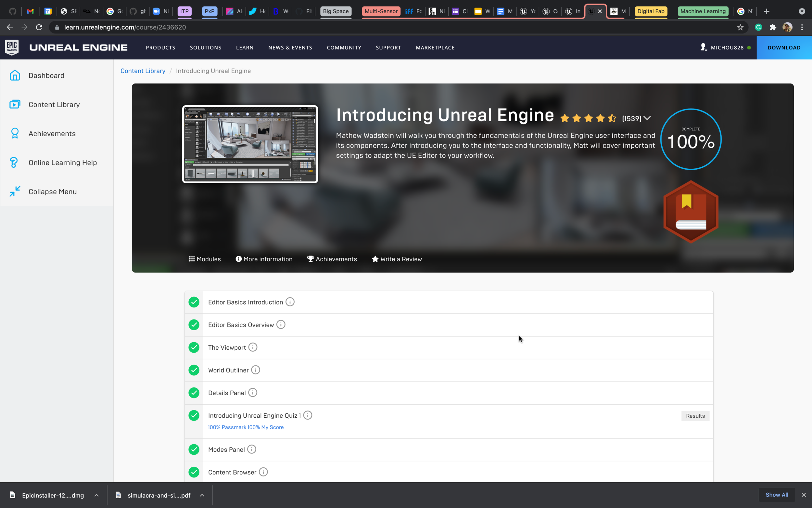Click info icon beside World Outliner
812x508 pixels.
click(x=255, y=370)
